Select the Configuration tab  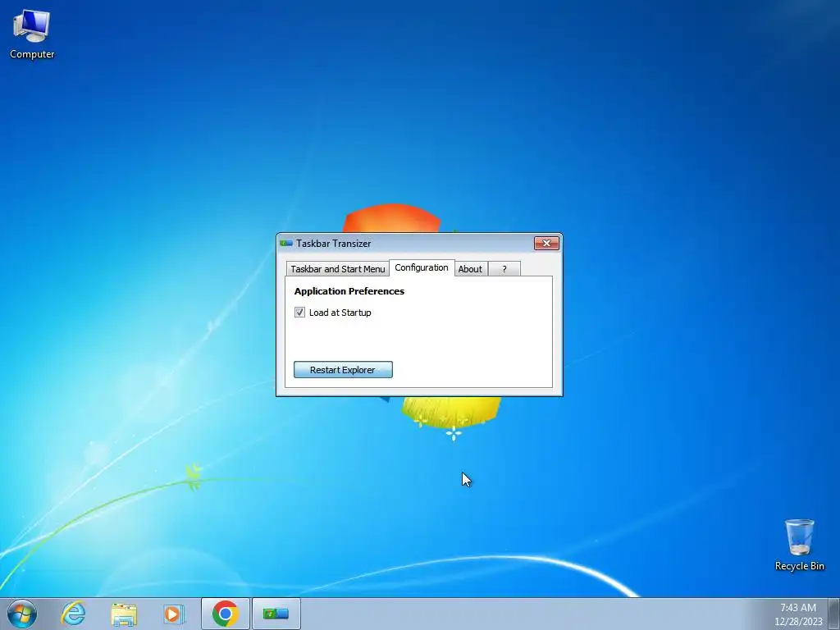[x=422, y=267]
